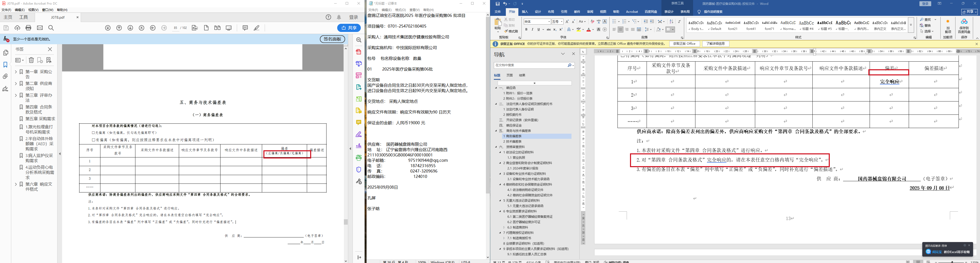Delete the selected bookmark with the trash icon
Viewport: 980px width, 263px height.
click(31, 60)
